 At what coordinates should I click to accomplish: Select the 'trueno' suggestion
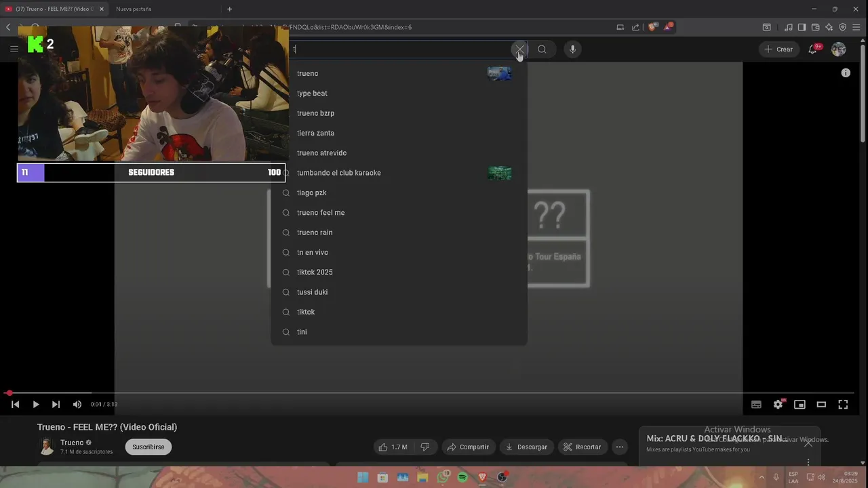pyautogui.click(x=399, y=73)
